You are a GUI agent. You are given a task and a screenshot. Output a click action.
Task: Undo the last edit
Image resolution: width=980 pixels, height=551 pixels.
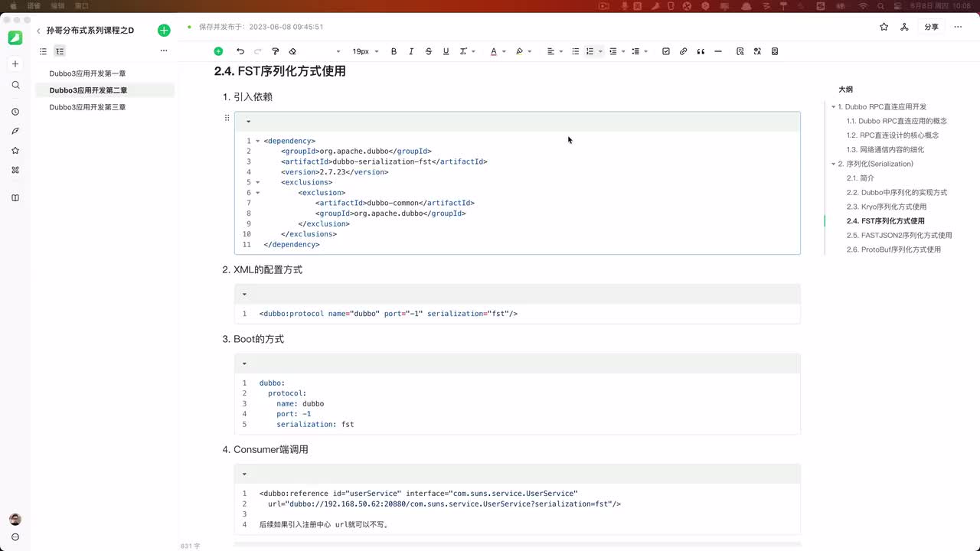tap(240, 51)
